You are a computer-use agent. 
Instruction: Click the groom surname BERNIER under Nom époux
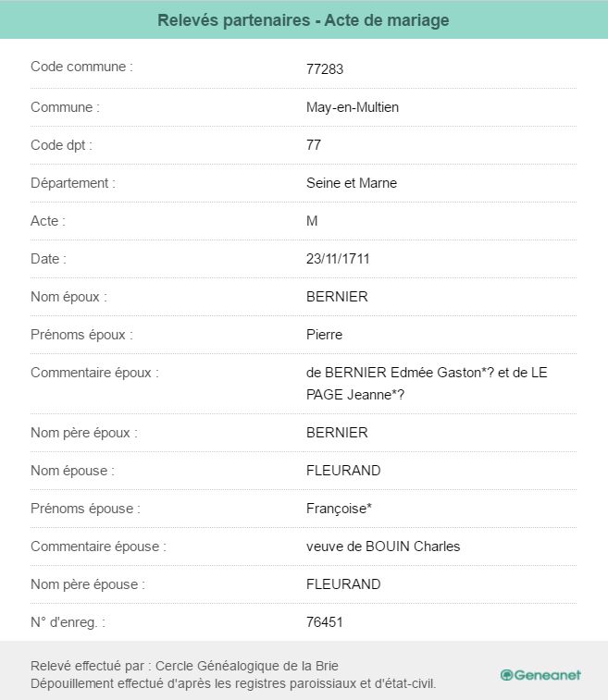(337, 297)
